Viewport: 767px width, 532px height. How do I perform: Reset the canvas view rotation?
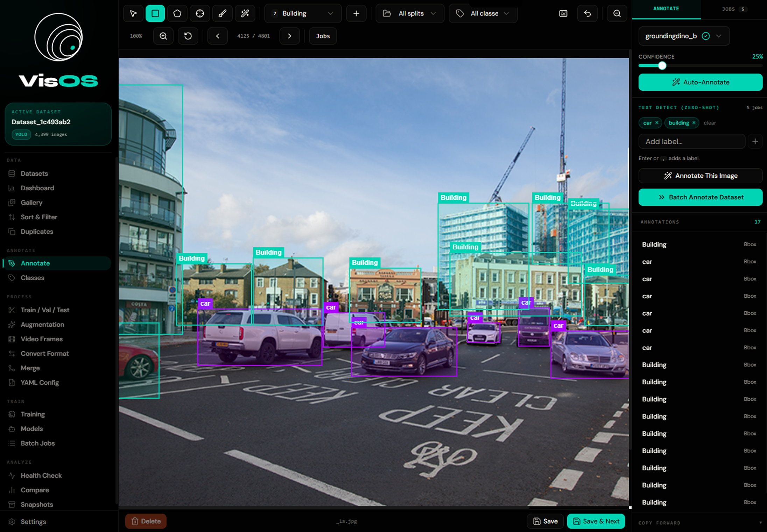point(188,36)
